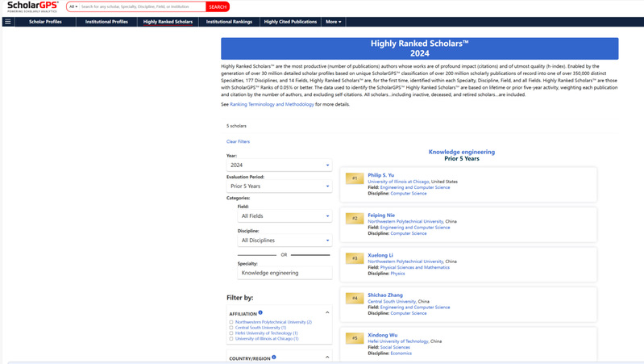Click Computer Science under Feiping Nie
The height and width of the screenshot is (364, 644).
coord(409,233)
